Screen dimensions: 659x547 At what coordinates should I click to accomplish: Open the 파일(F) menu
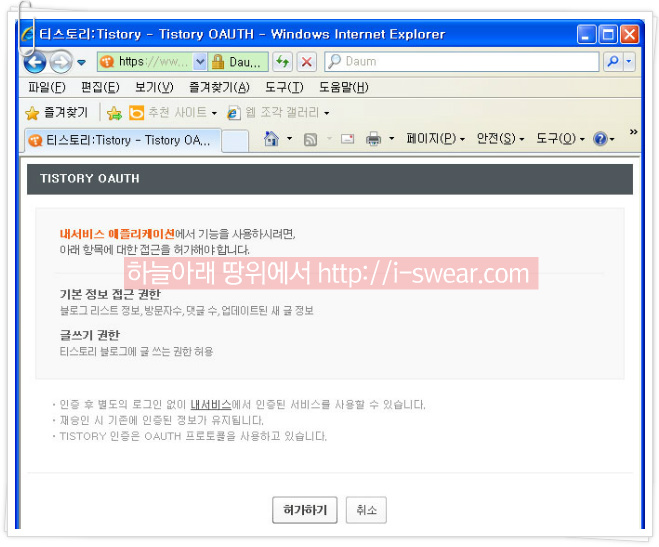(47, 87)
